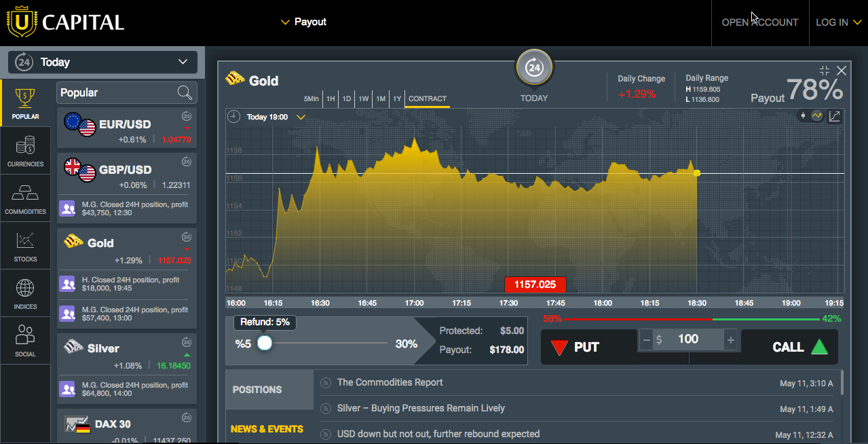Click the 24 TODAY badge above chart

pyautogui.click(x=534, y=68)
